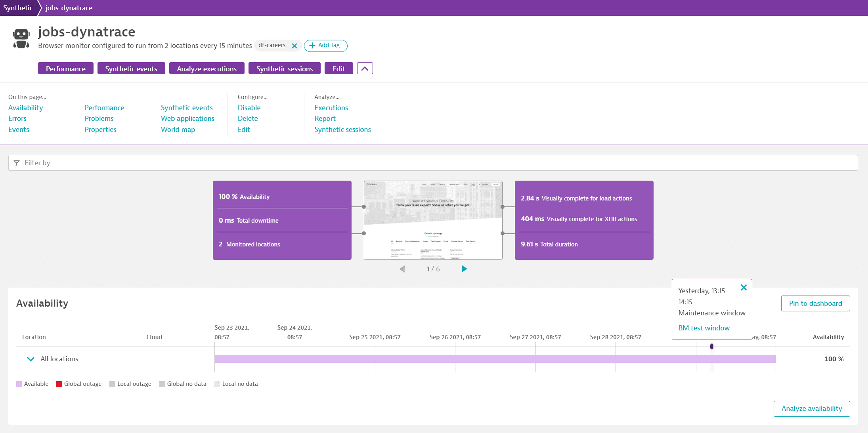The height and width of the screenshot is (433, 868).
Task: Open Executions under Analyze
Action: coord(331,108)
